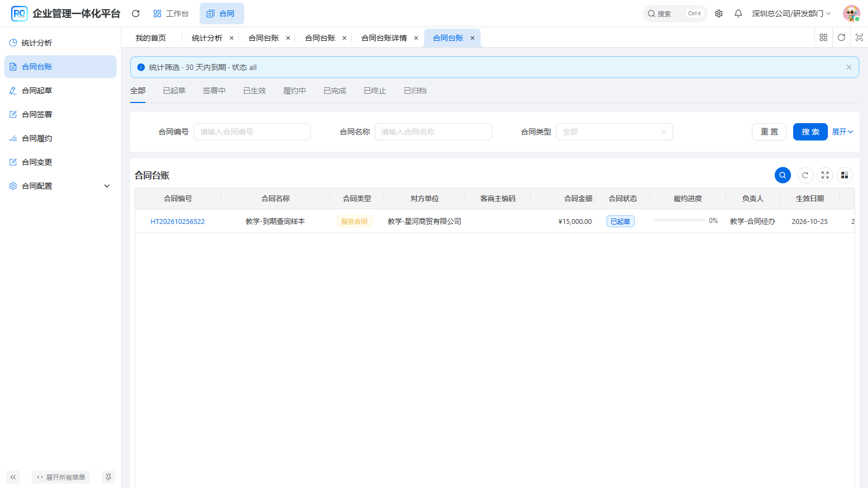
Task: Open 合同签署 in sidebar
Action: tap(60, 114)
